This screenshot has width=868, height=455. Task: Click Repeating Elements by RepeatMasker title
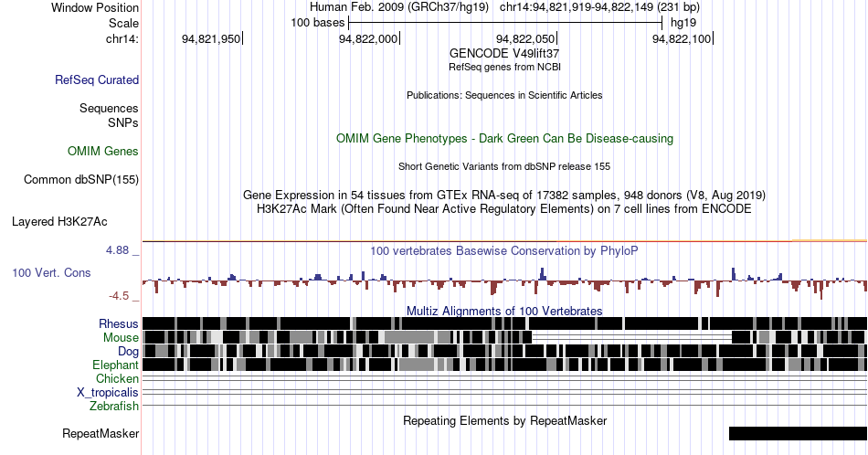tap(504, 420)
